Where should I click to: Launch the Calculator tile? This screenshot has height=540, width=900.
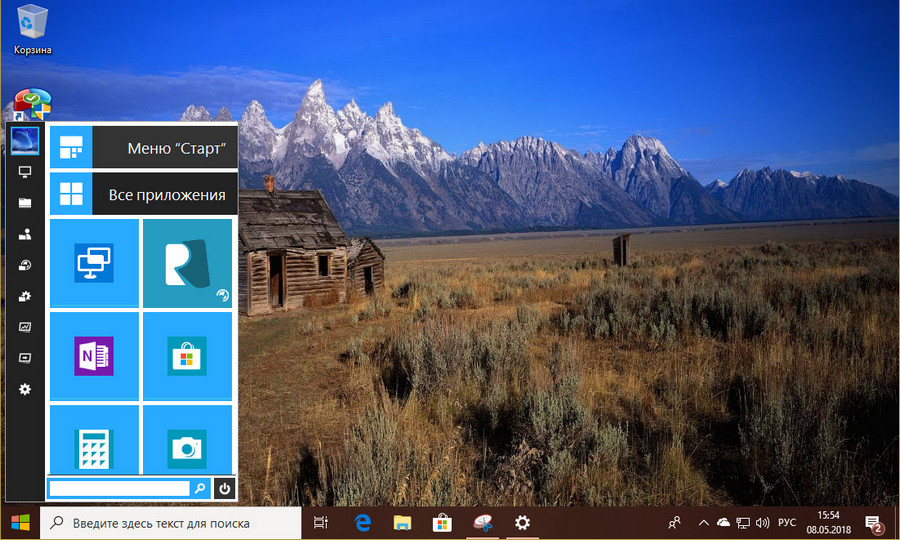click(x=94, y=440)
